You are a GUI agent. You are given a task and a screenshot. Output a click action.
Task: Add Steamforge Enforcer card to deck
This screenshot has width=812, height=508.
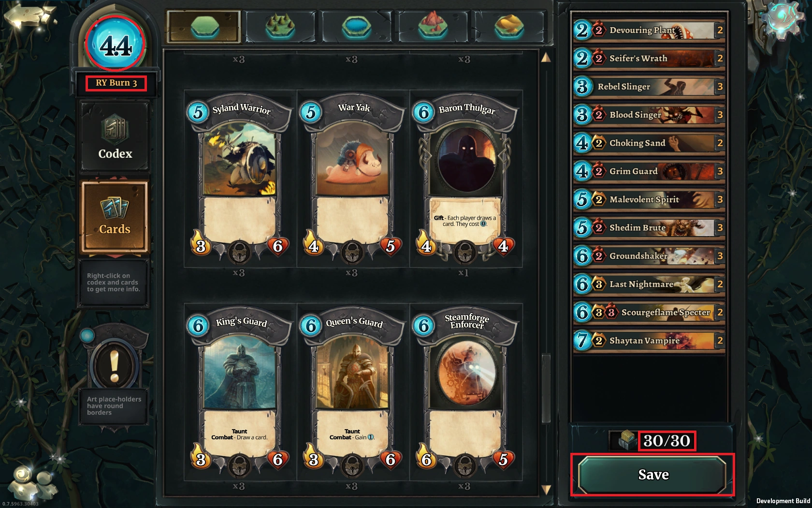(x=466, y=392)
